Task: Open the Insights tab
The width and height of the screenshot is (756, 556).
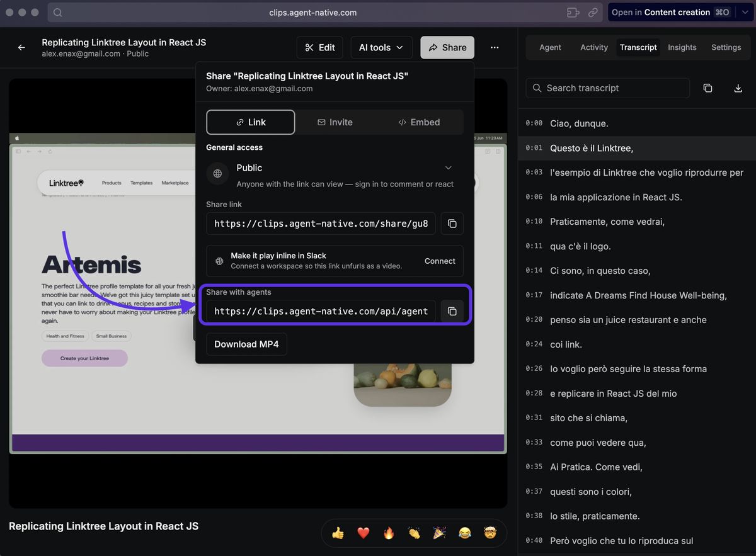Action: pos(682,47)
